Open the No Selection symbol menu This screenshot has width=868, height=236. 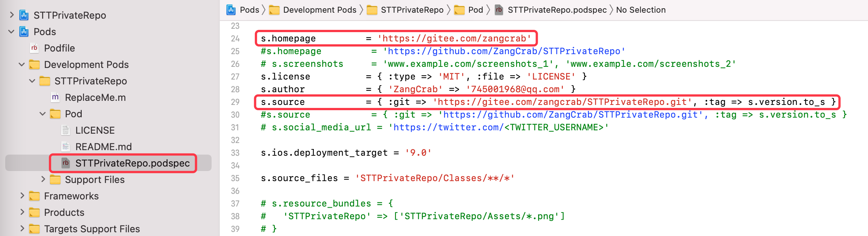[x=641, y=10]
